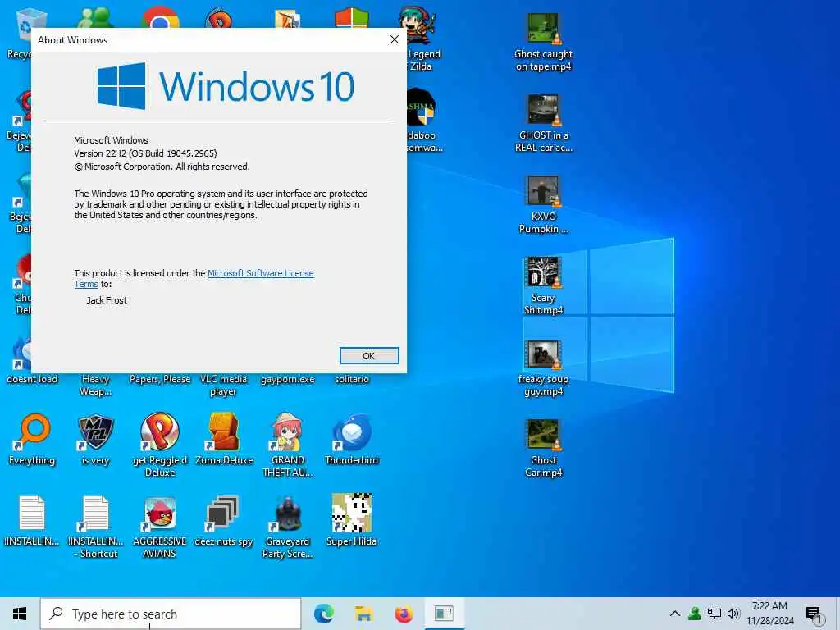Select 'freaky soup guy.mp4' video file

(543, 367)
